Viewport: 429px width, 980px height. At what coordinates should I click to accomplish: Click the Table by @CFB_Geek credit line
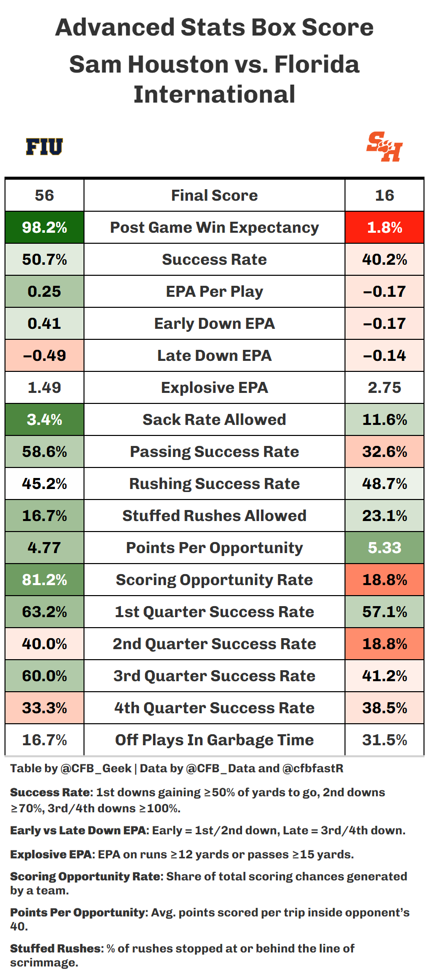point(176,768)
